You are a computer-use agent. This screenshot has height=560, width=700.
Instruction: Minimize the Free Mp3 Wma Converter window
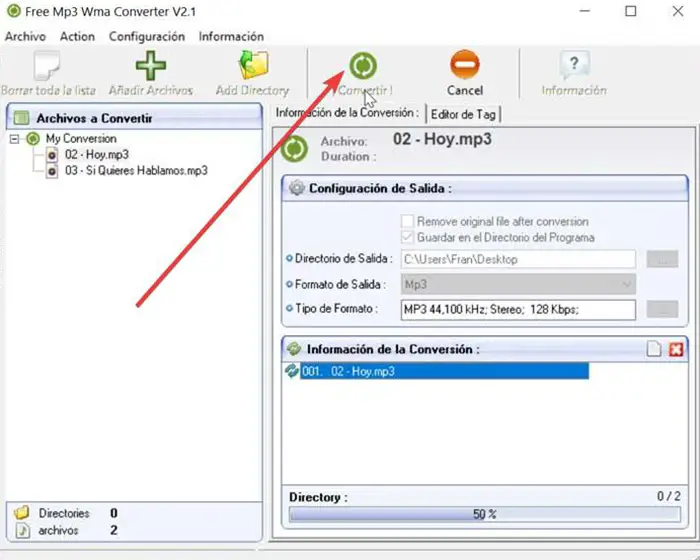[585, 11]
